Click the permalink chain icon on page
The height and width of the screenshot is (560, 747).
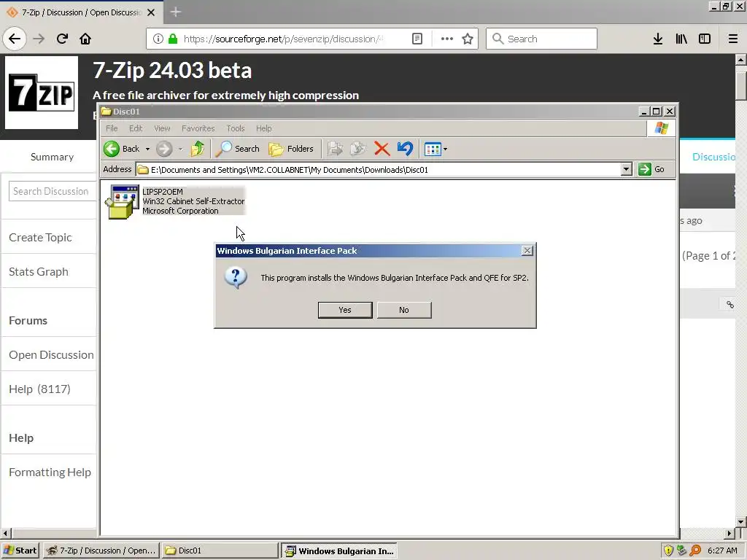pos(729,304)
